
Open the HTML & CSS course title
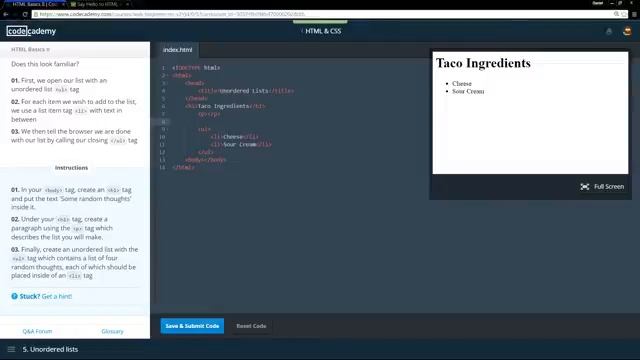coord(323,31)
